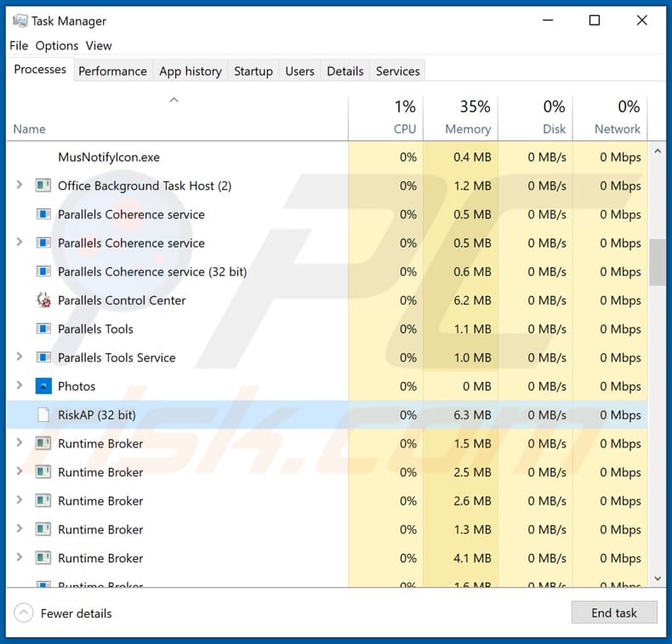Select Parallels Coherence service (32 bit) row
The image size is (672, 644).
coord(327,271)
